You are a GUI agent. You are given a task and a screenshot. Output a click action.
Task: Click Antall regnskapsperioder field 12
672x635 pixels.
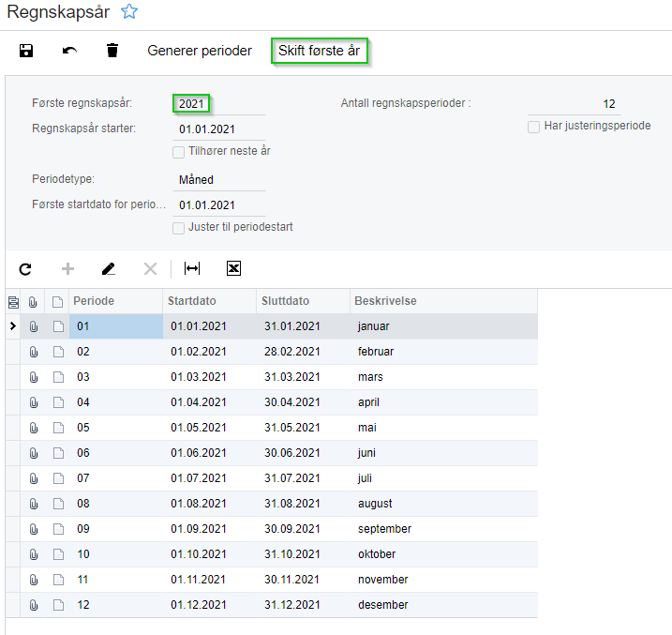click(x=575, y=104)
